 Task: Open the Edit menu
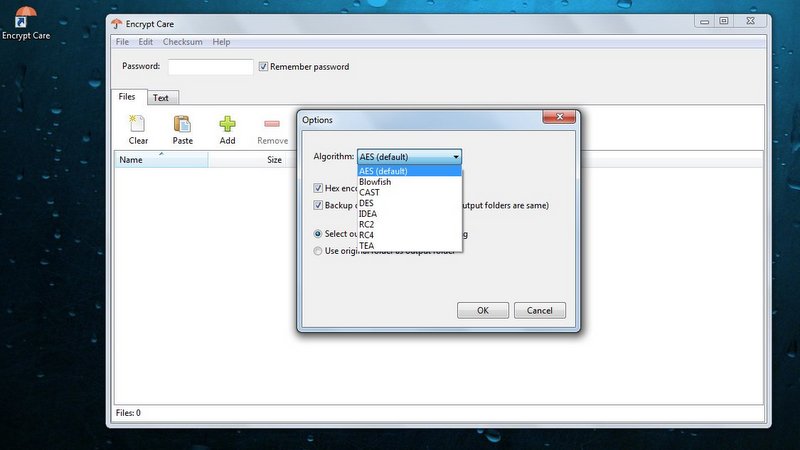click(145, 42)
